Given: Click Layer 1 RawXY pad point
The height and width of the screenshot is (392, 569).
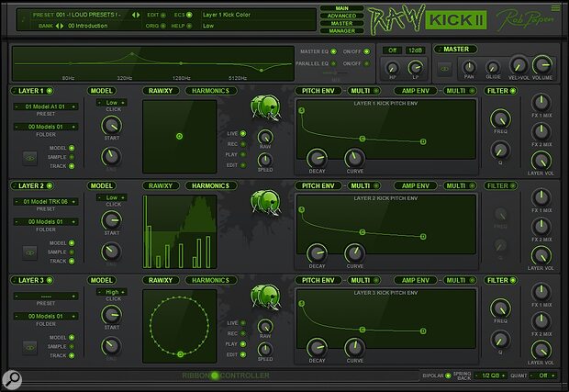Looking at the screenshot, I should coord(179,137).
